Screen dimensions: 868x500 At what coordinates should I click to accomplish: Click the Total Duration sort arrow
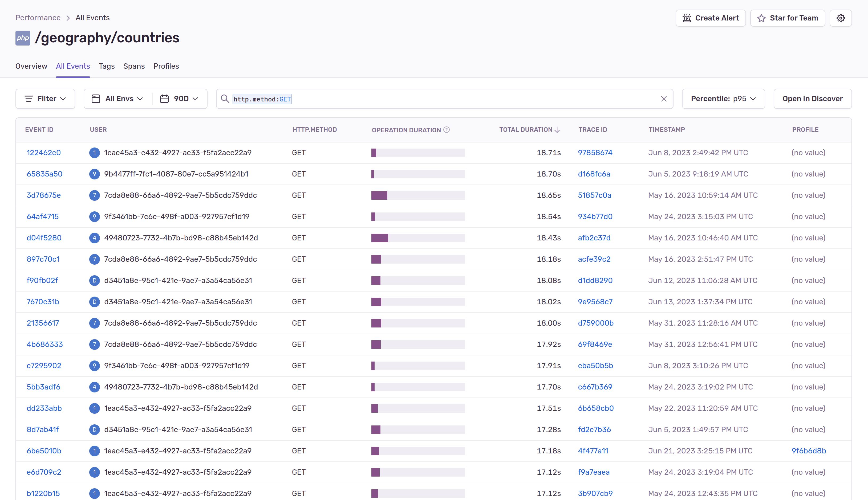[557, 130]
